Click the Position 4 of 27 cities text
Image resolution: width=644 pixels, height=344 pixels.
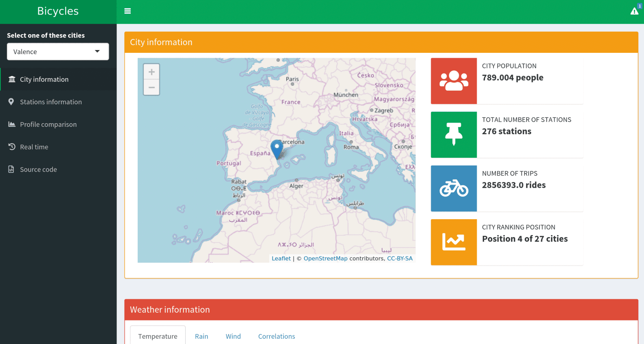tap(525, 239)
